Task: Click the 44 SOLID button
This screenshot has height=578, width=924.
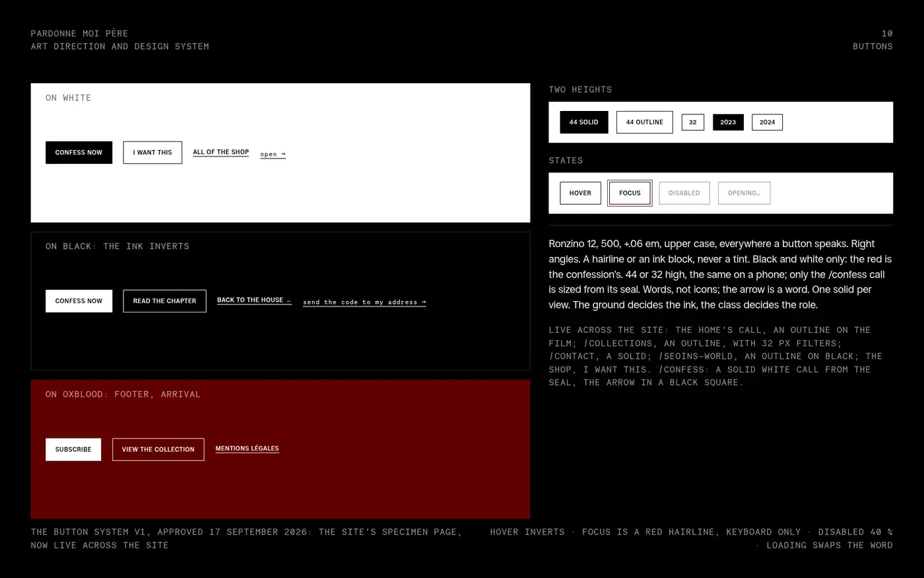Action: tap(584, 122)
